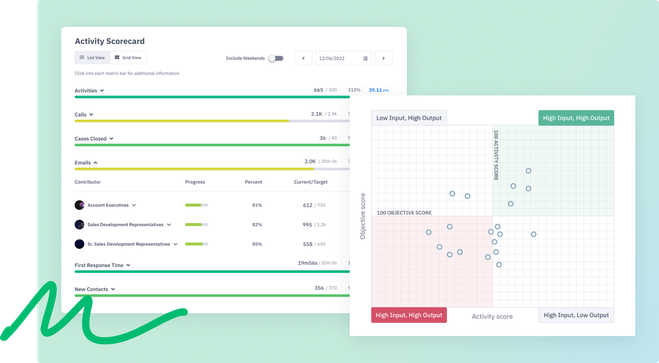Expand the First Response Time chevron
This screenshot has height=363, width=659.
128,265
